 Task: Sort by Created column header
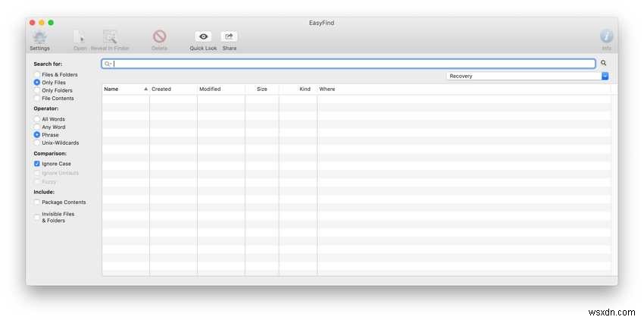click(174, 89)
